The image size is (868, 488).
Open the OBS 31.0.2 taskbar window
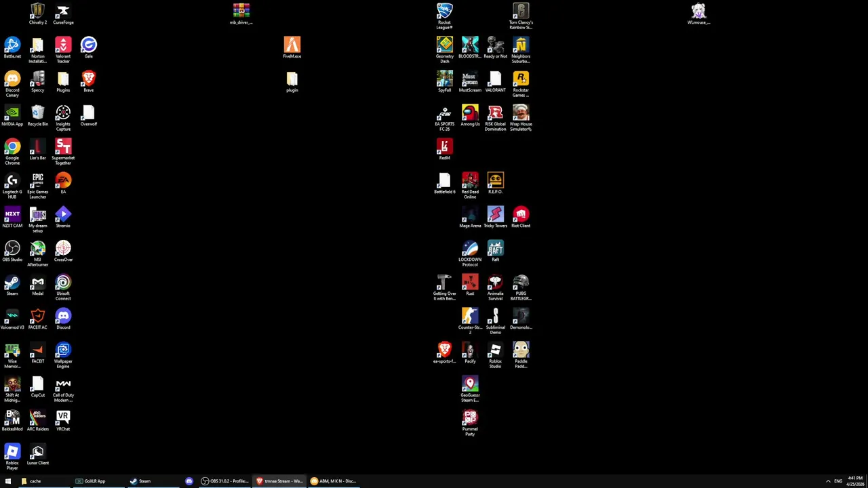tap(225, 481)
